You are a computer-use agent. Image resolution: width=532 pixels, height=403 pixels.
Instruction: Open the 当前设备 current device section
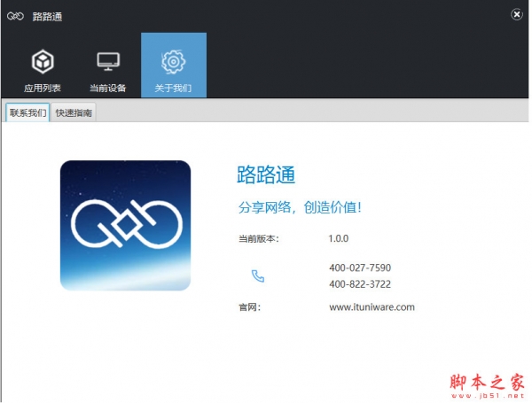click(x=108, y=71)
